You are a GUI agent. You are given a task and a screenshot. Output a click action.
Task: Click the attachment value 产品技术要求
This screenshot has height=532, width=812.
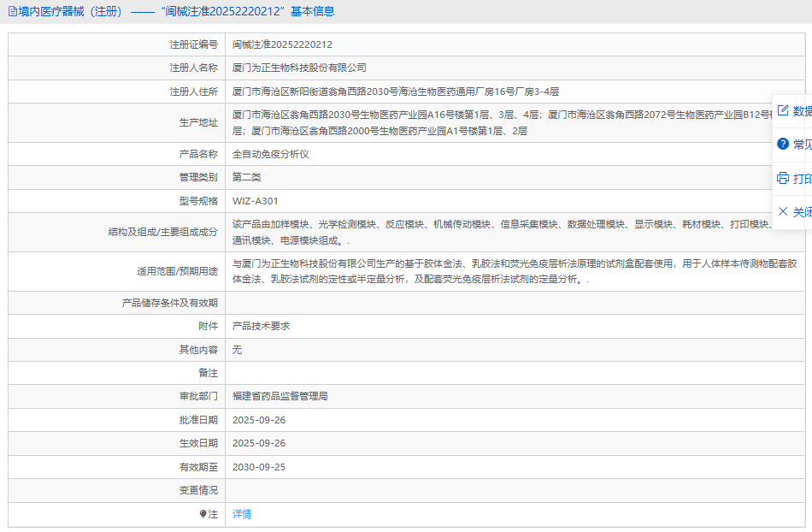[261, 326]
